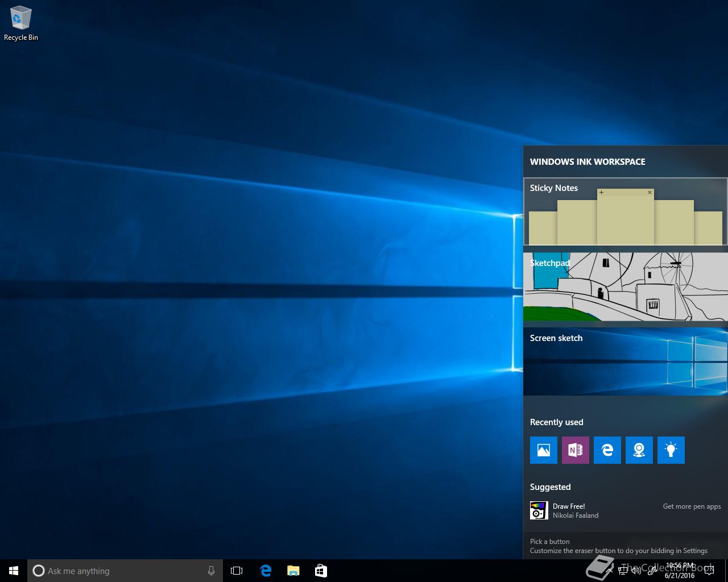Open the Screen sketch tile
Image resolution: width=728 pixels, height=582 pixels.
[x=625, y=361]
